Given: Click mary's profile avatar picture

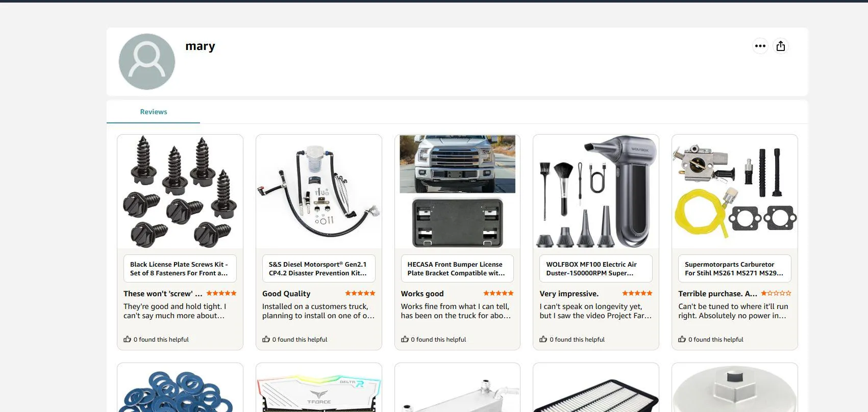Looking at the screenshot, I should tap(147, 62).
